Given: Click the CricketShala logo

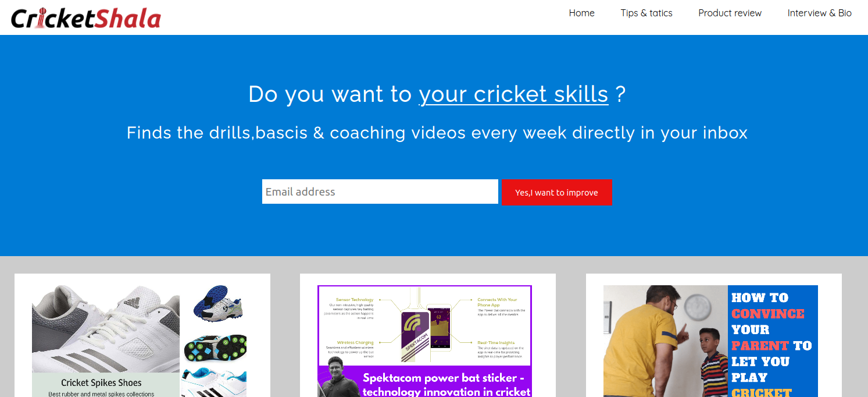Looking at the screenshot, I should click(x=85, y=18).
